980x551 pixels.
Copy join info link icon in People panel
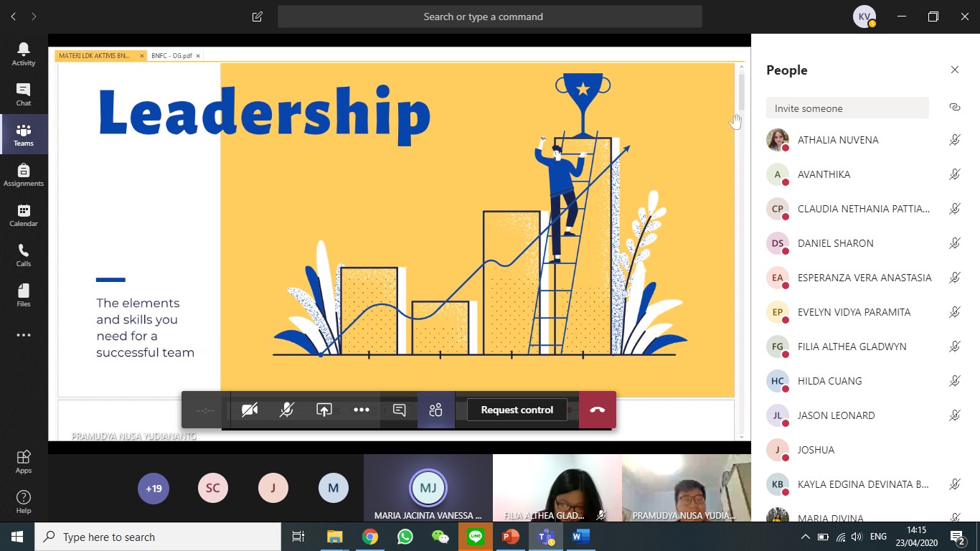coord(954,108)
